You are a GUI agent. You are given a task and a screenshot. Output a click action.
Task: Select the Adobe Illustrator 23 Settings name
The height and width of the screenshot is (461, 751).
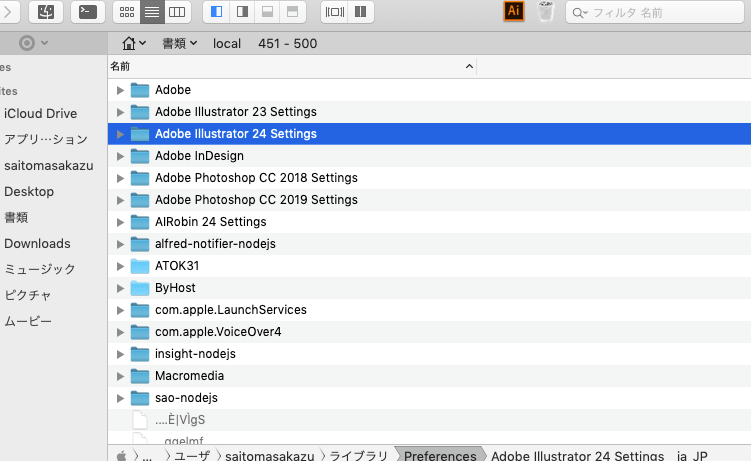pyautogui.click(x=236, y=112)
